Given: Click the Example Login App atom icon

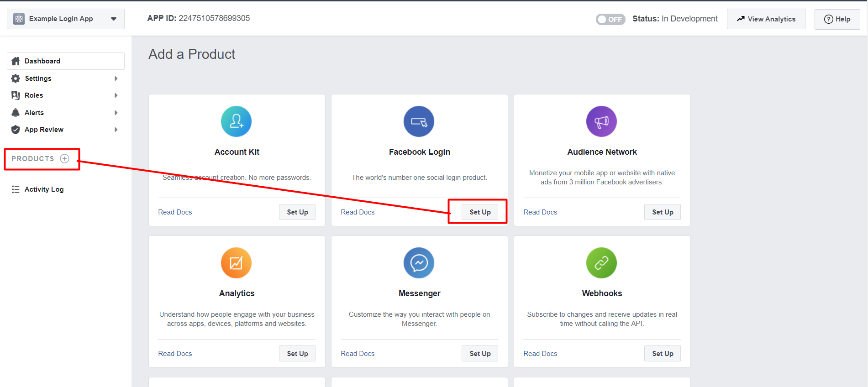Looking at the screenshot, I should tap(19, 19).
